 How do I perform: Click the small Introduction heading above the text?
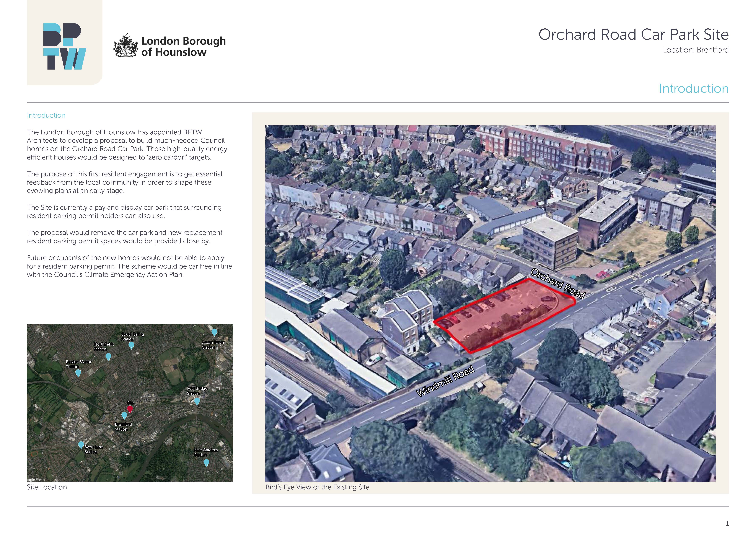tap(46, 116)
